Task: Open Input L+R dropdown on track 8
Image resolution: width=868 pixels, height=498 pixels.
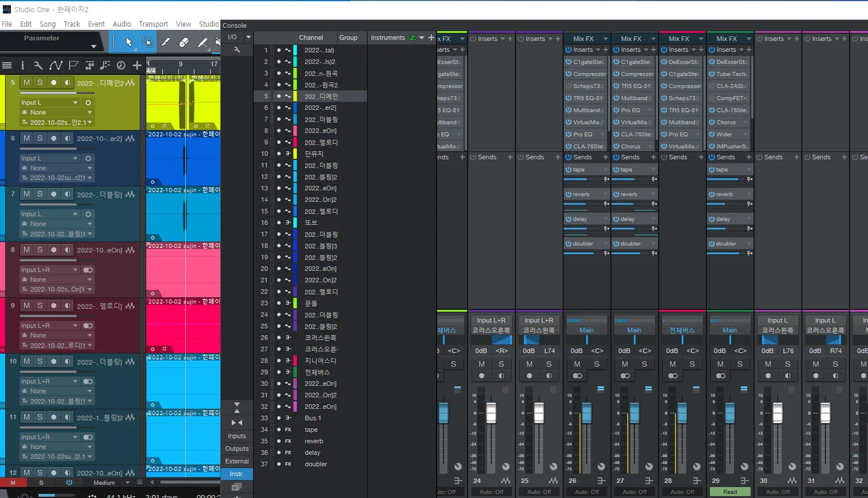Action: pyautogui.click(x=75, y=270)
